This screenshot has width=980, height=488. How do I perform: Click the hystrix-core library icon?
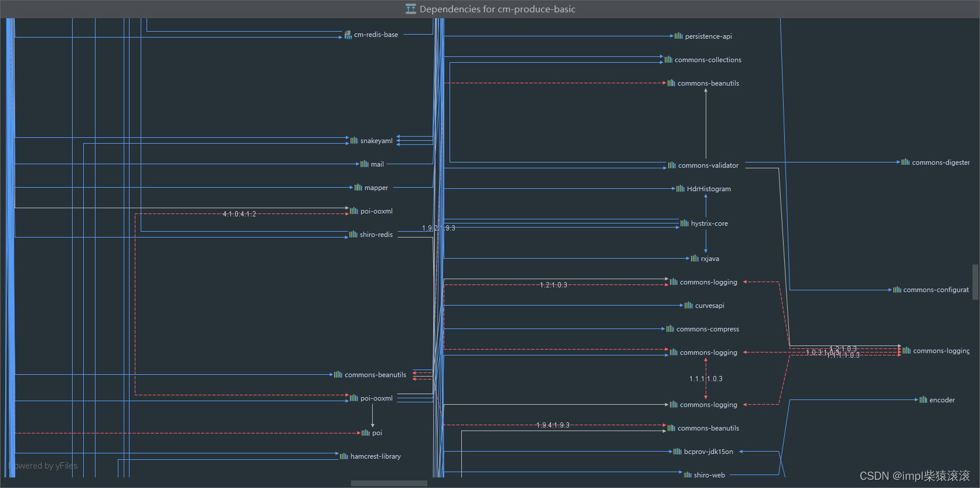(685, 223)
